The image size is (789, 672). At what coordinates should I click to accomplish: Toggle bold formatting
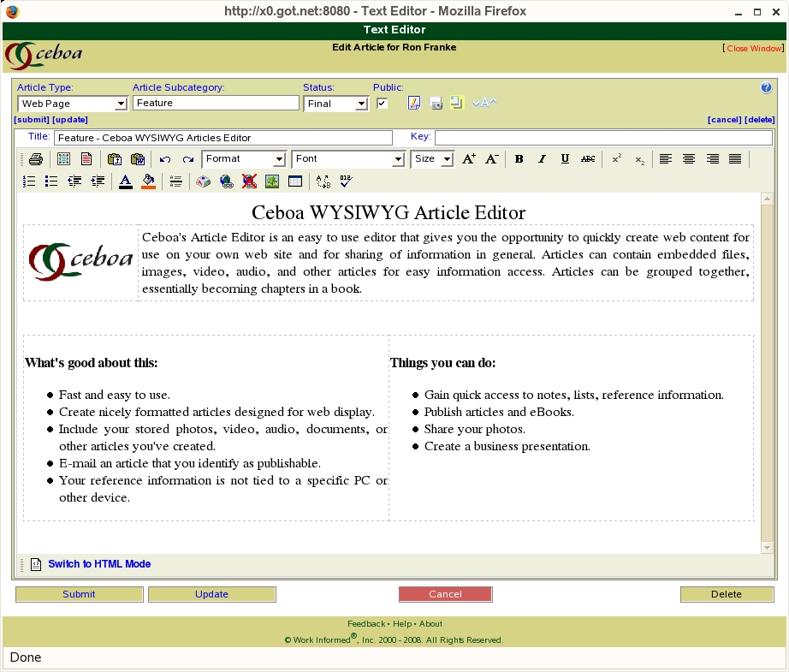(519, 159)
